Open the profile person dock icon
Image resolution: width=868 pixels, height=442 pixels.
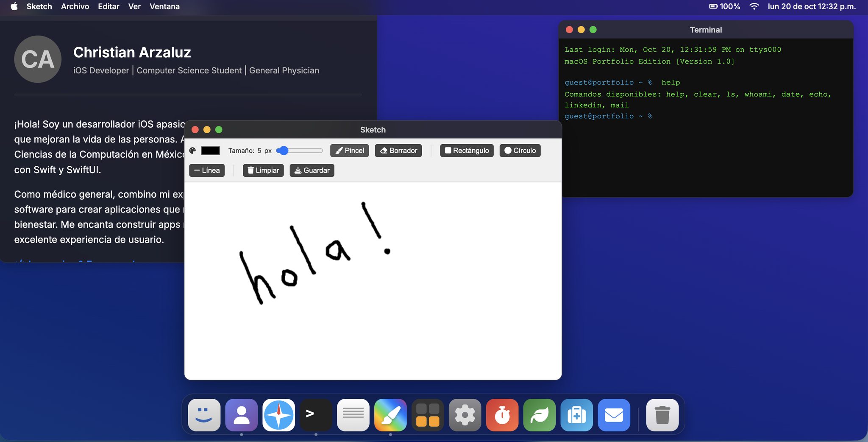(242, 415)
